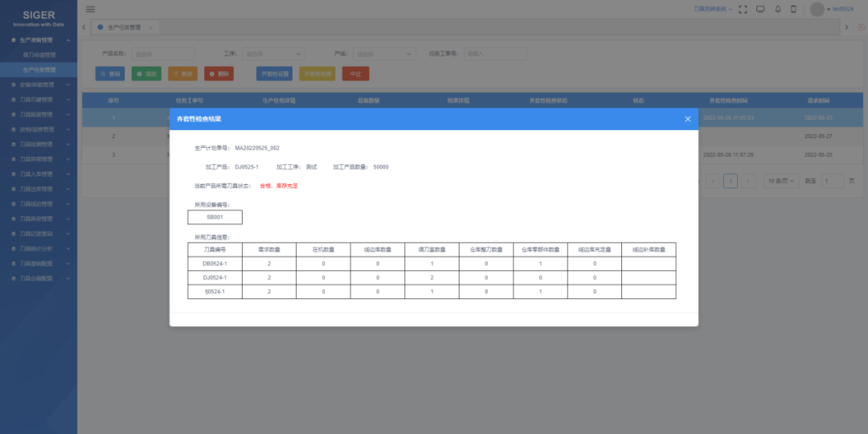Open notifications bell icon
The height and width of the screenshot is (434, 868).
point(777,10)
